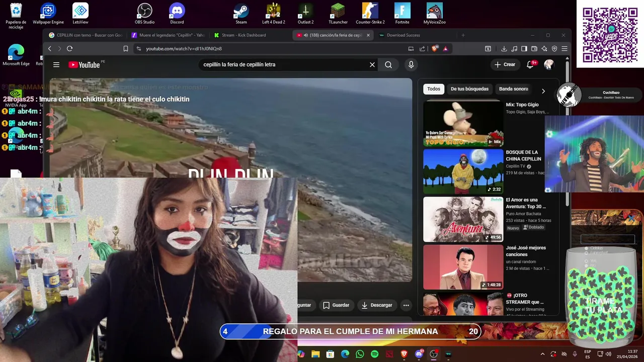Viewport: 644px width, 362px height.
Task: Open OBS Studio desktop shortcut
Action: (x=144, y=14)
